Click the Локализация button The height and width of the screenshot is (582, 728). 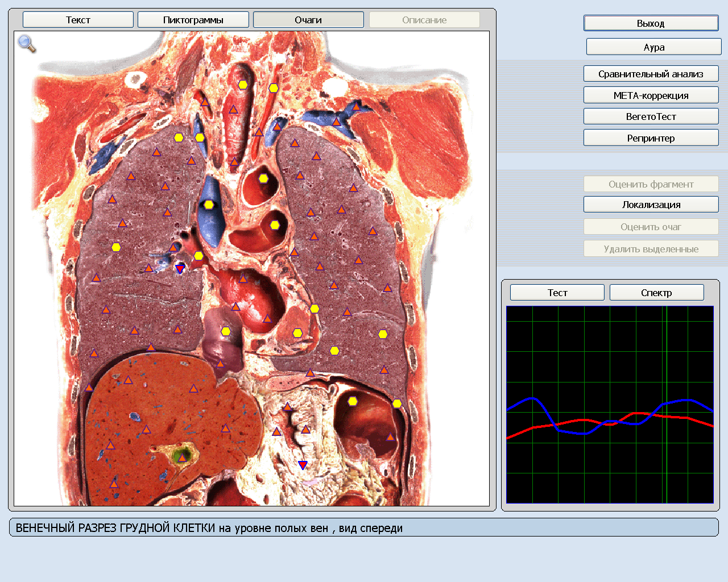coord(651,205)
